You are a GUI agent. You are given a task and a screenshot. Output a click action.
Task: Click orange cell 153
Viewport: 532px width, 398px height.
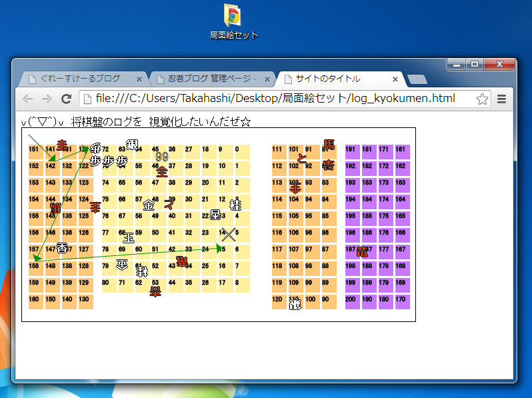point(35,185)
